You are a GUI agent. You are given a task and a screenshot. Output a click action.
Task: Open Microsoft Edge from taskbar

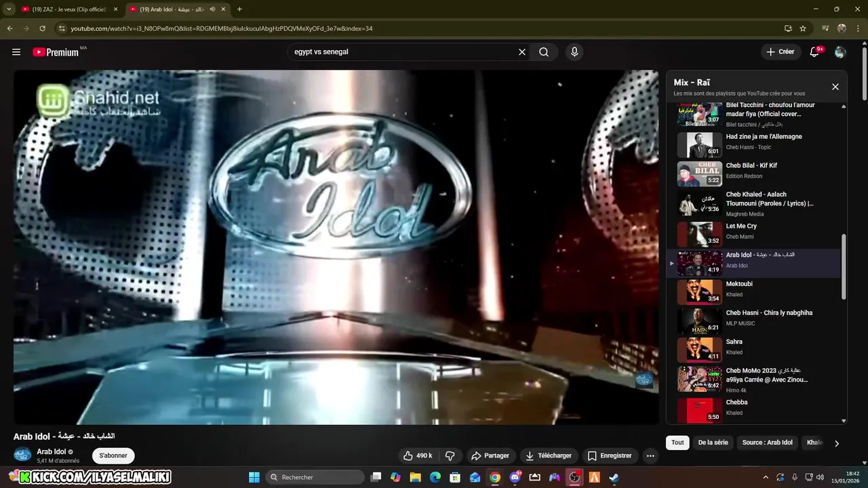(435, 477)
